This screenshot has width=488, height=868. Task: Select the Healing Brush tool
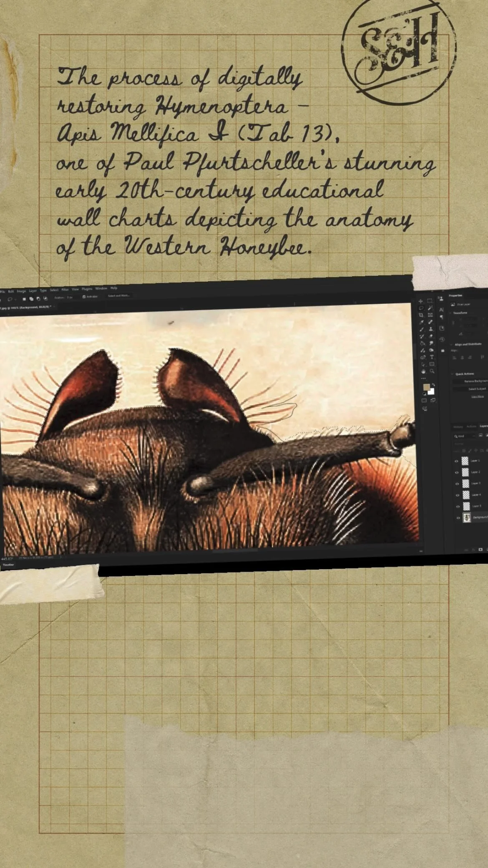(430, 322)
